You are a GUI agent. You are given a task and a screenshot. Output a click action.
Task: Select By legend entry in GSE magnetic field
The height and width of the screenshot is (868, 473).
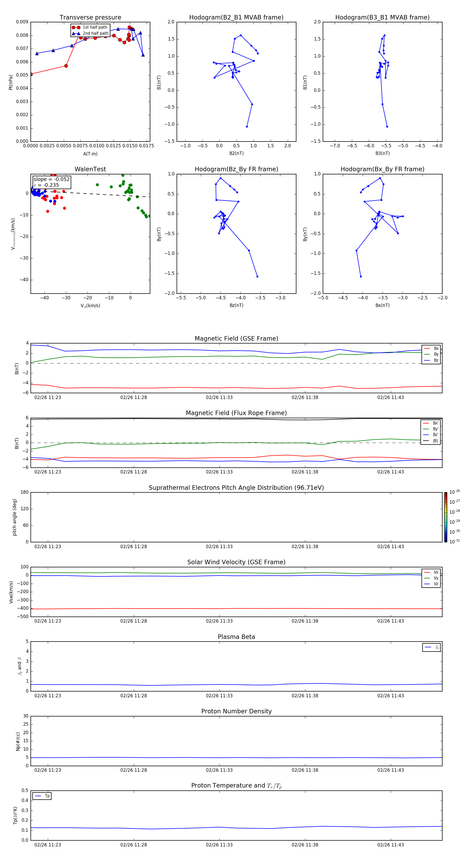pyautogui.click(x=431, y=355)
